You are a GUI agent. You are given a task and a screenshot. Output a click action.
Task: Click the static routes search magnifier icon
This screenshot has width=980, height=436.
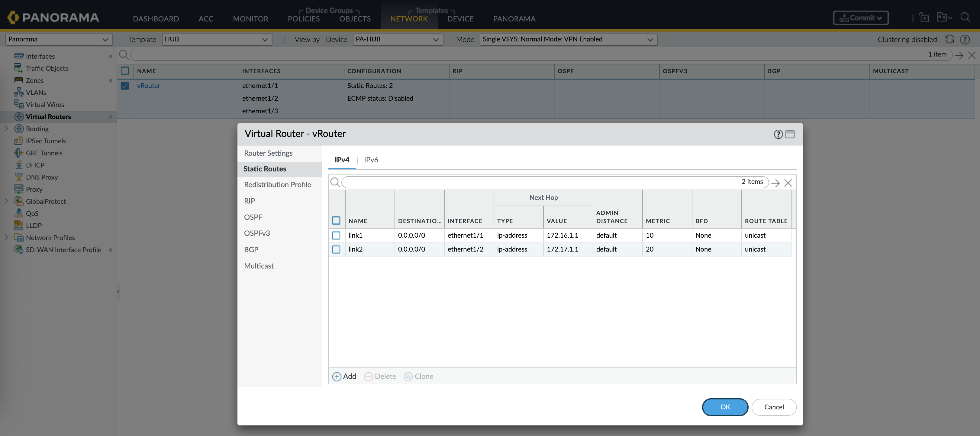(x=335, y=182)
